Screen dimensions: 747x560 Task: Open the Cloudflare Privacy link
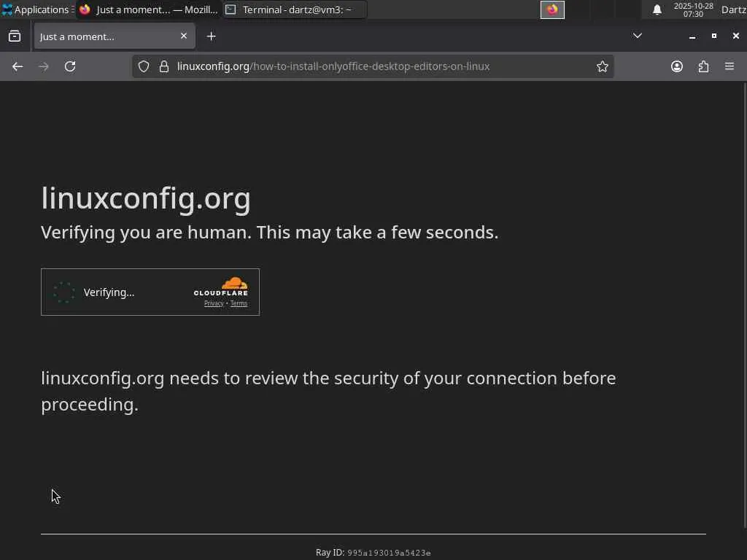click(x=214, y=303)
